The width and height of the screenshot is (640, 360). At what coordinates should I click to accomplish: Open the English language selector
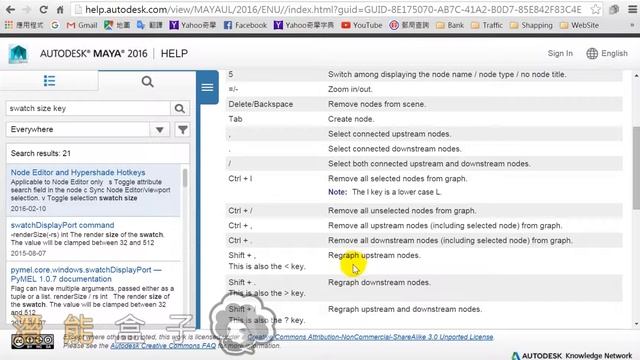pyautogui.click(x=607, y=53)
